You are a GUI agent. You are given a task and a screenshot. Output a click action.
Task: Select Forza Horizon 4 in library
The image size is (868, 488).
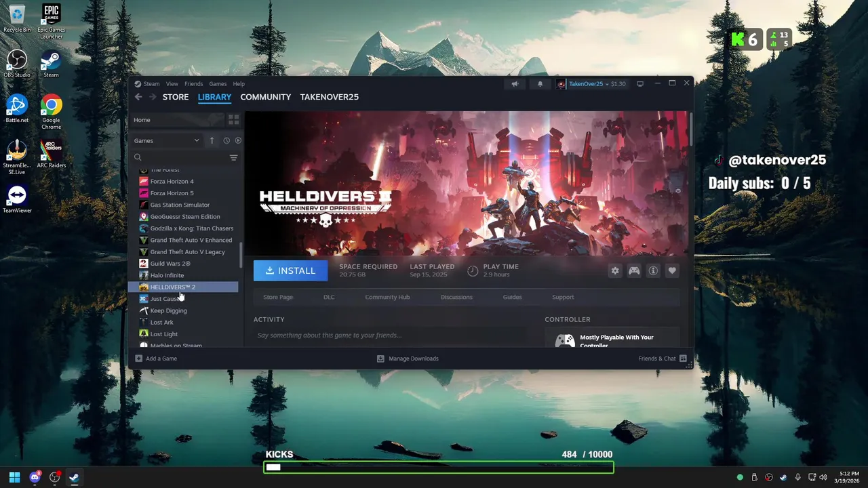pyautogui.click(x=183, y=182)
